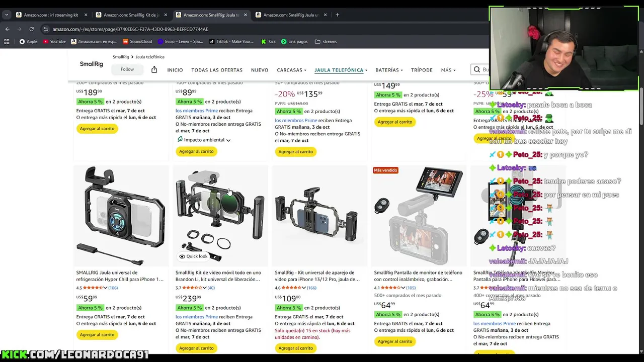644x362 pixels.
Task: Click the store search magnifier icon
Action: coord(476,70)
